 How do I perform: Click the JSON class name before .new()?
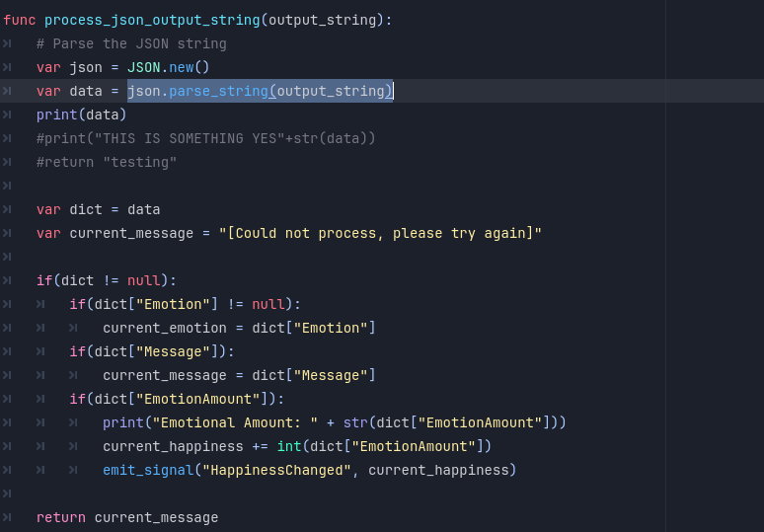click(143, 67)
